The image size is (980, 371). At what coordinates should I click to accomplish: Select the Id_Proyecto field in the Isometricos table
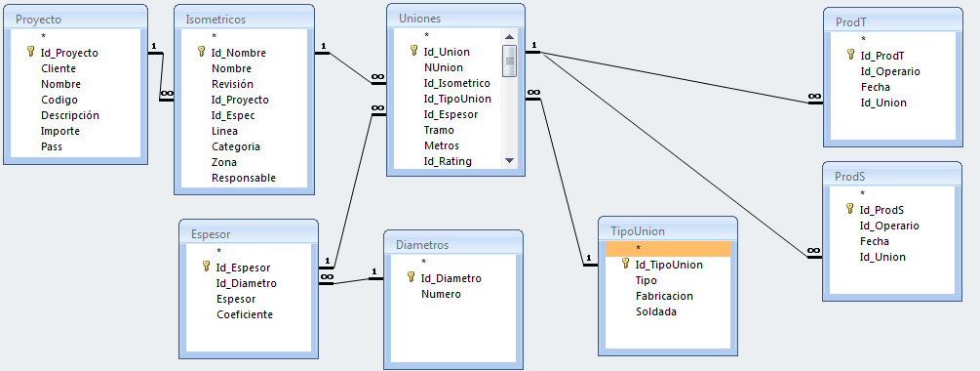point(240,100)
